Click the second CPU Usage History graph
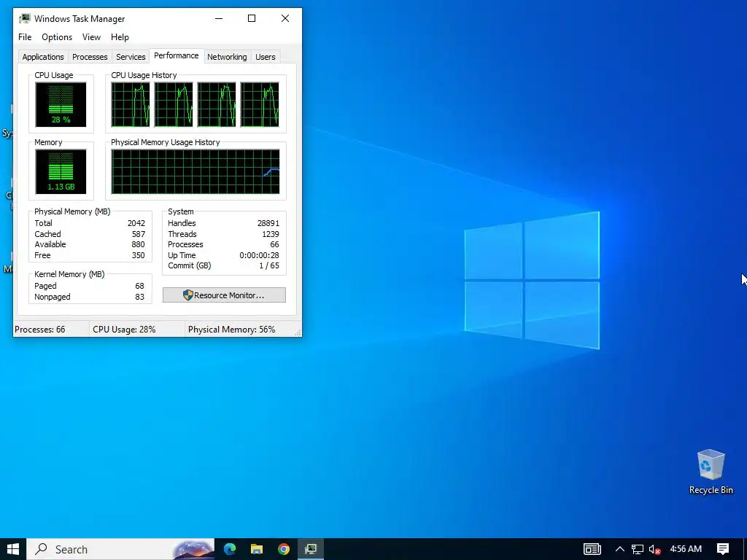This screenshot has height=560, width=747. point(174,104)
